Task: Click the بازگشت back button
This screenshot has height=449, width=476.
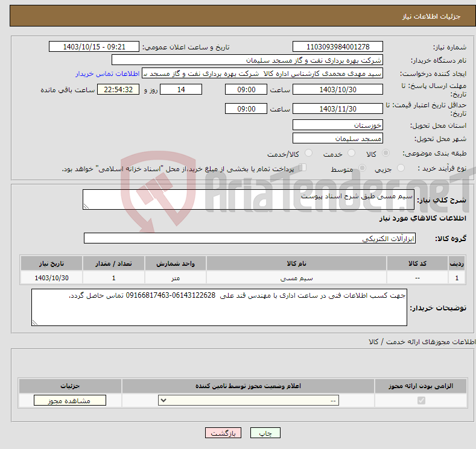Action: (x=223, y=433)
